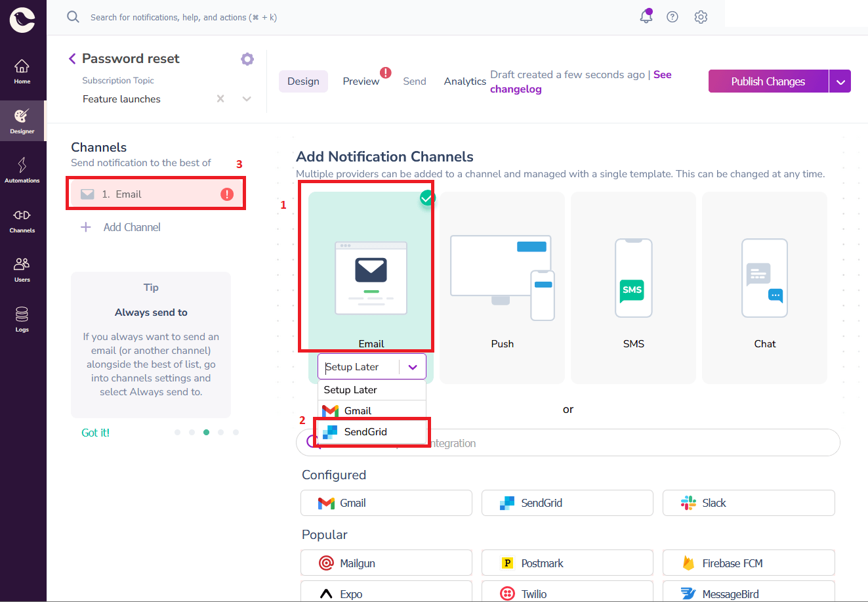Click the fourth tip pagination dot
The image size is (868, 602).
click(x=221, y=432)
